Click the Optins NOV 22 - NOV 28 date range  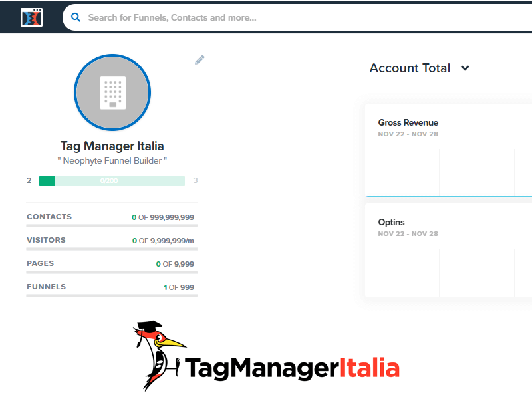pyautogui.click(x=408, y=234)
